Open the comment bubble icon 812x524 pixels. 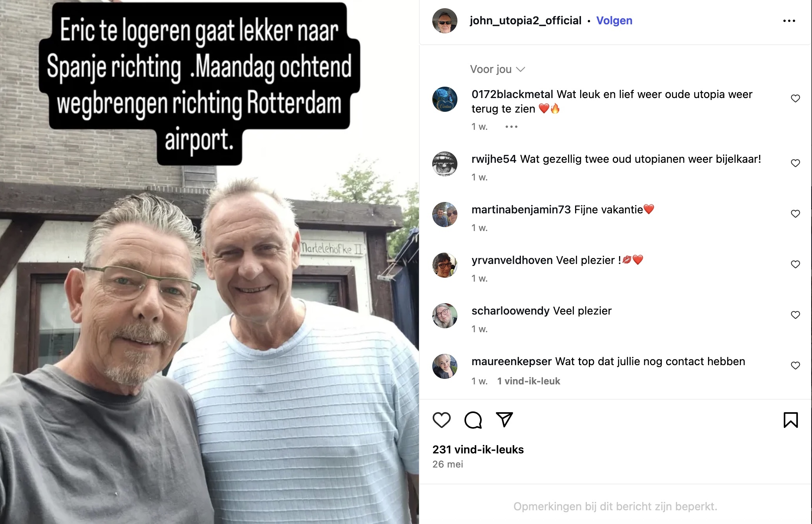tap(473, 420)
